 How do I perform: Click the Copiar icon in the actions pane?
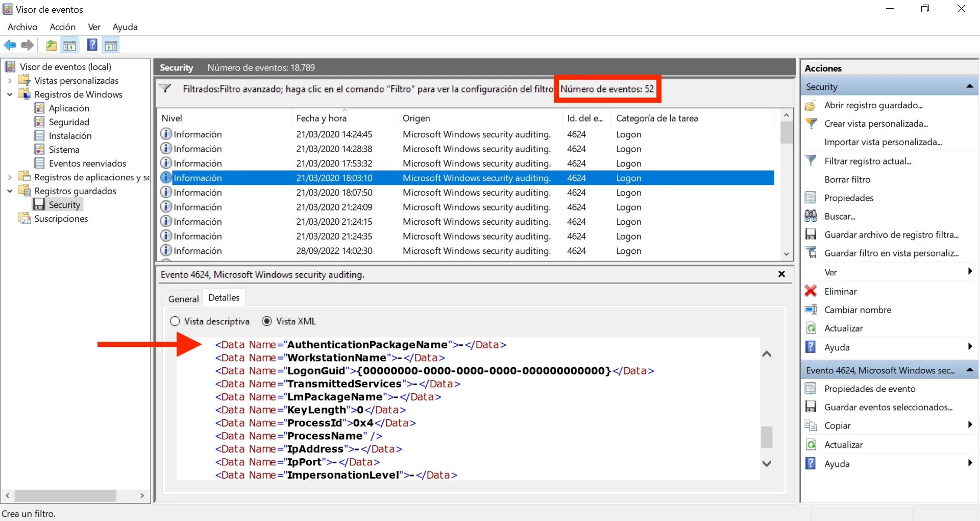811,425
